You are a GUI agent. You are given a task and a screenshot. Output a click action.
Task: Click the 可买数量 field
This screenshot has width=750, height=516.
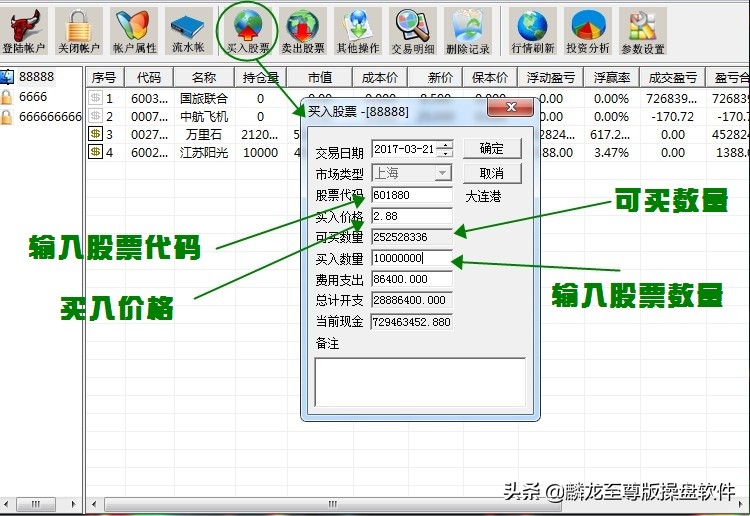click(411, 237)
